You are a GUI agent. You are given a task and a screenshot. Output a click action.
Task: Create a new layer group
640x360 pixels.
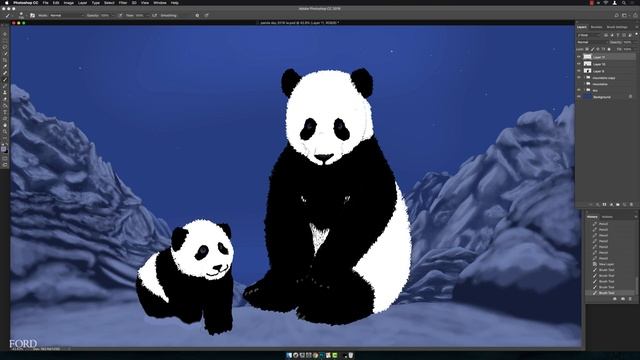tap(618, 204)
